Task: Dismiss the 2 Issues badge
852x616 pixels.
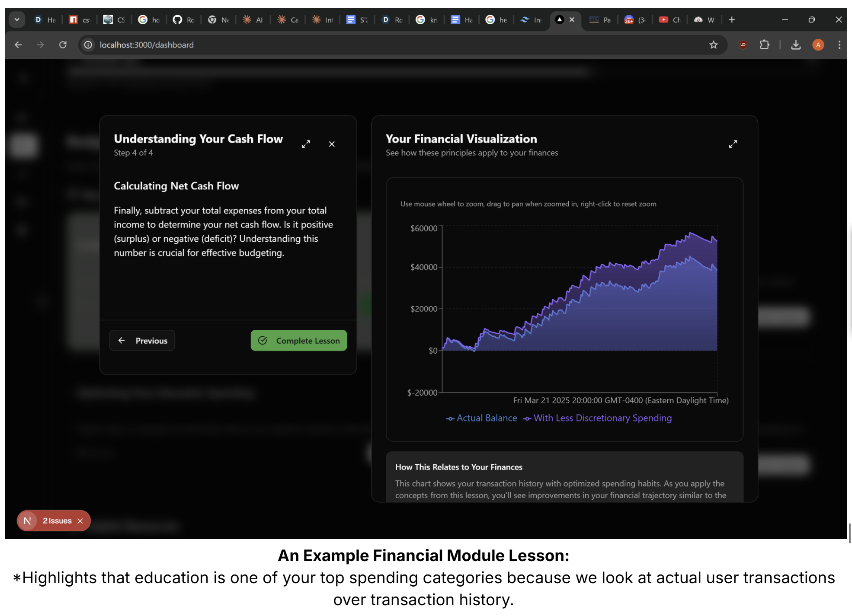Action: tap(80, 521)
